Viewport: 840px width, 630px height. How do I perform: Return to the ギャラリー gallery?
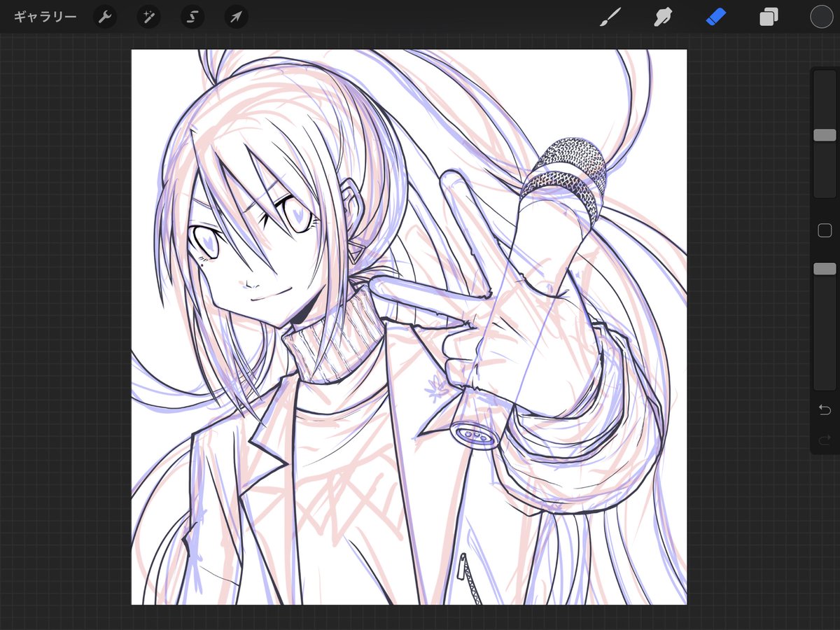(45, 17)
